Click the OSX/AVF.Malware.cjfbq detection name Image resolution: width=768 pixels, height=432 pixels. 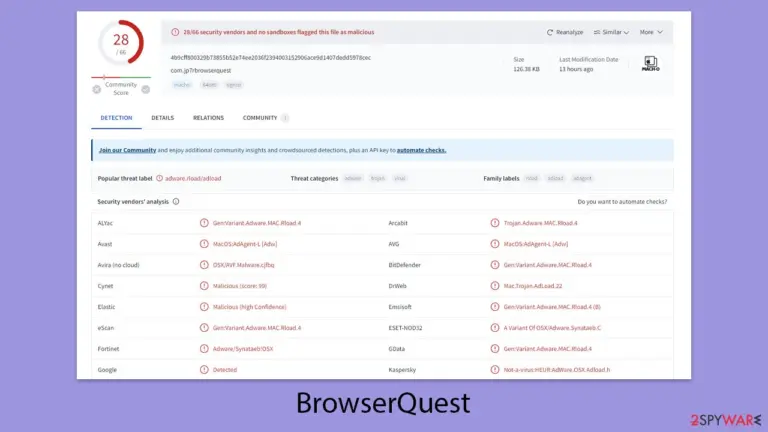click(x=243, y=265)
